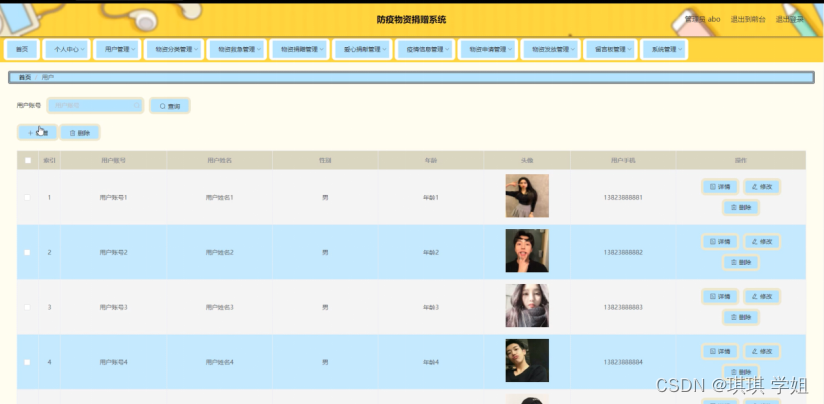Click 修改 for user 用户账号4
The width and height of the screenshot is (824, 404).
coord(762,351)
